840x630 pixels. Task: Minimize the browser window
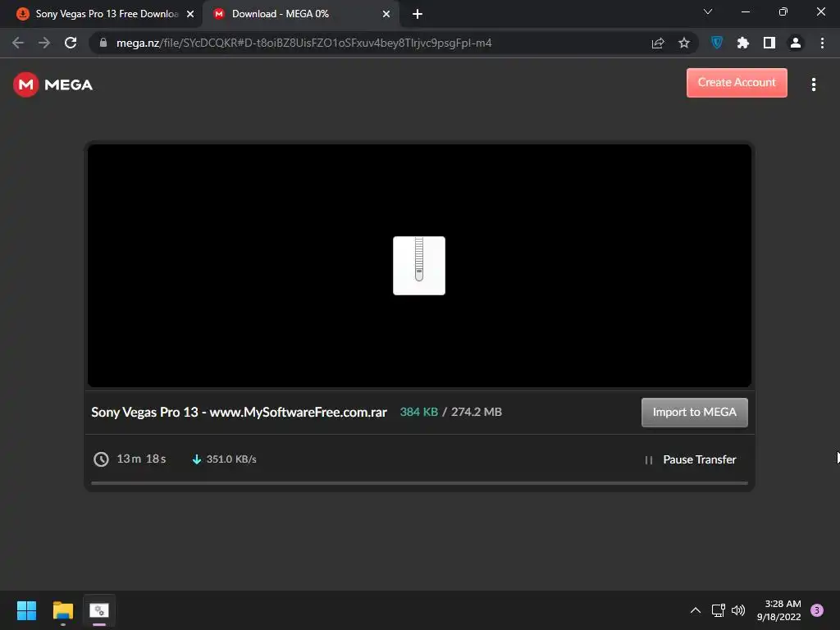(745, 11)
